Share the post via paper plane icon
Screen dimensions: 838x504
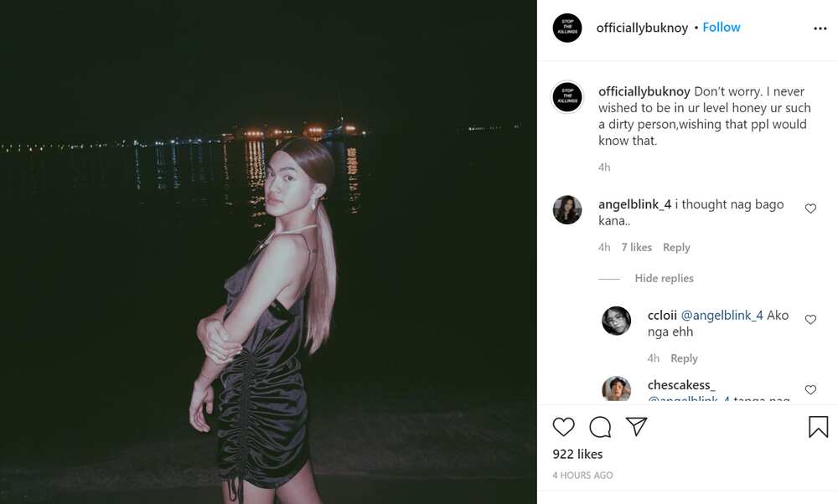coord(637,427)
